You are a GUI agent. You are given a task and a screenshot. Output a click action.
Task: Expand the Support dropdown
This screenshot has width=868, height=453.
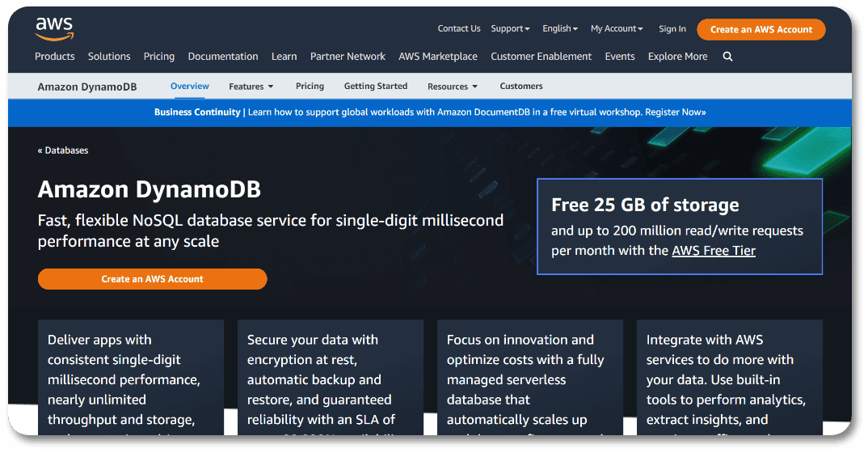click(510, 29)
